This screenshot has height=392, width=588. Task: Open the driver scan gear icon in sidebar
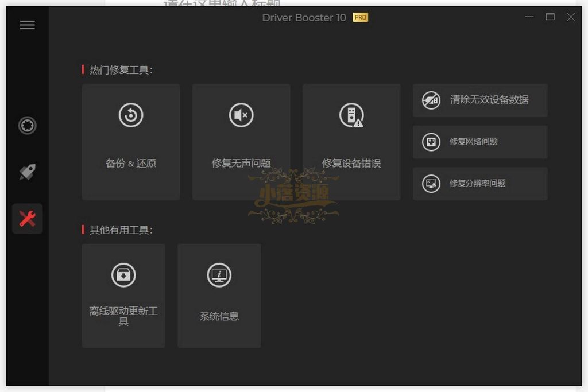click(28, 125)
